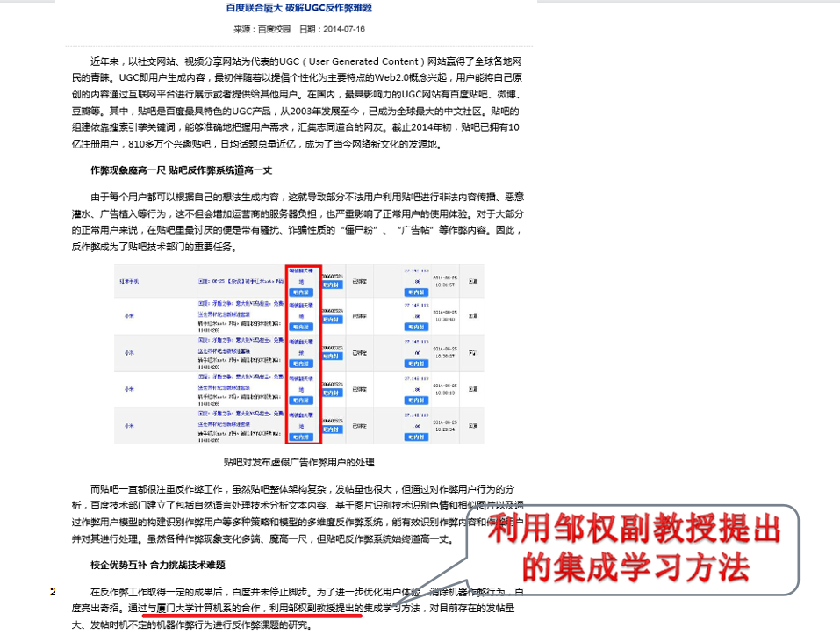Viewport: 840px width, 635px height.
Task: Click the heading 作弊现象魔高一尺 贴吧反作弊系统道高一丈
Action: pyautogui.click(x=181, y=170)
